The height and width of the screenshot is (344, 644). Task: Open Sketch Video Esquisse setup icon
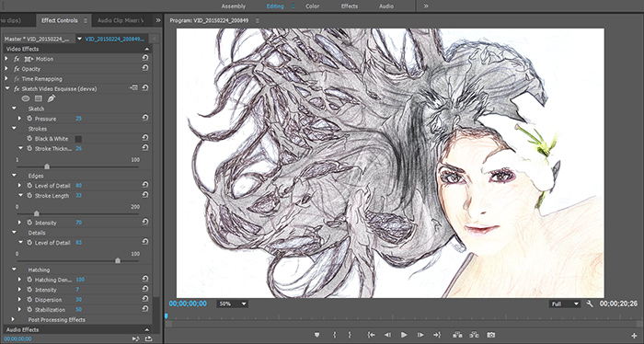coord(134,88)
